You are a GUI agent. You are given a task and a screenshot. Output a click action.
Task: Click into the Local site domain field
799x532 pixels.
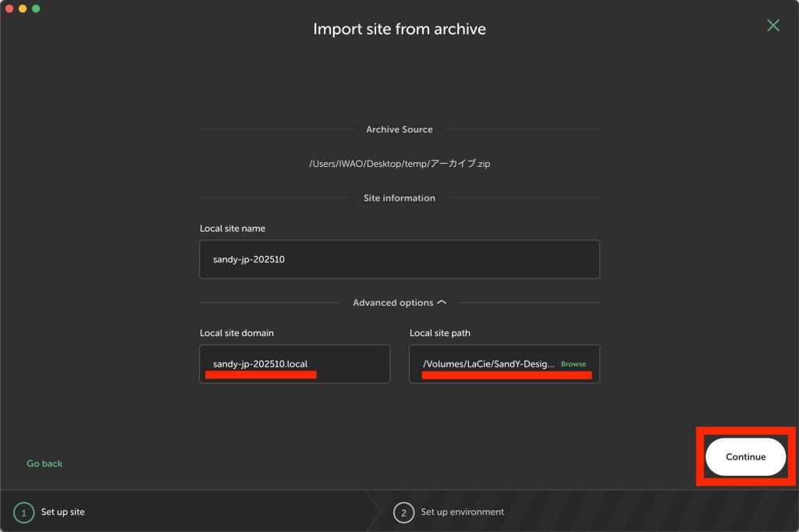(x=294, y=364)
